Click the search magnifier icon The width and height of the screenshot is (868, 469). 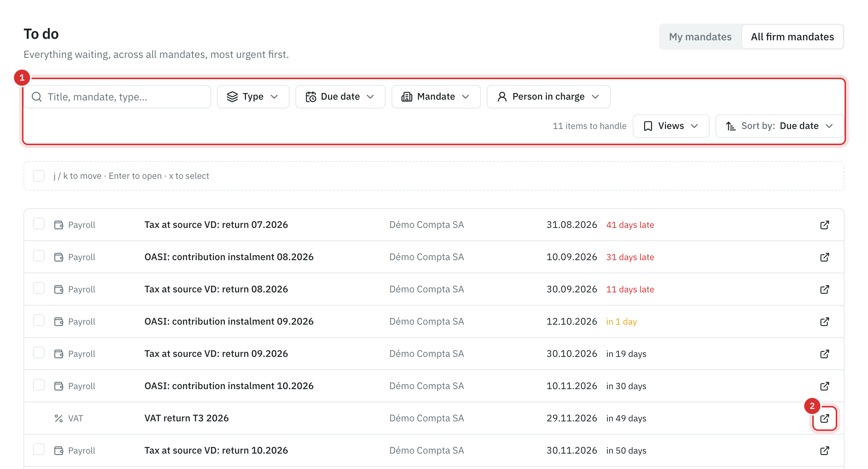pos(37,97)
